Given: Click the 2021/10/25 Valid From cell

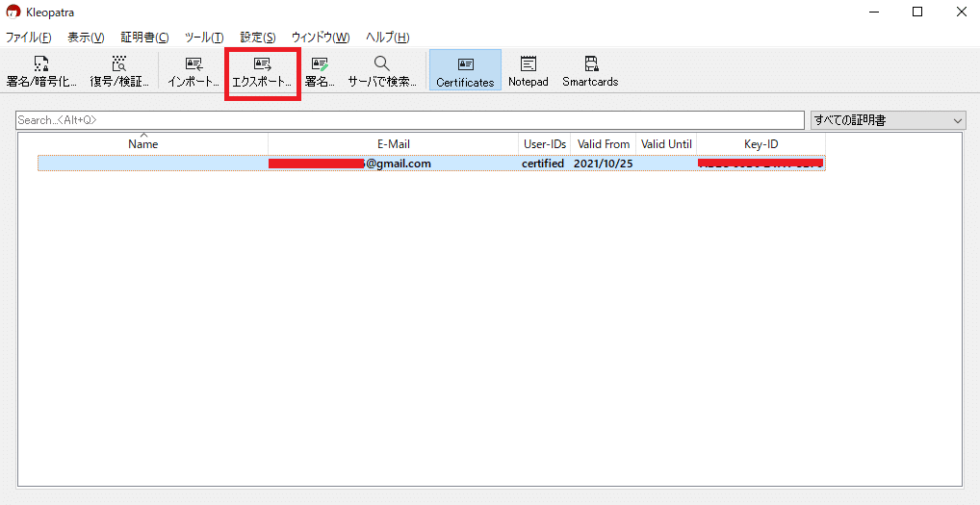Looking at the screenshot, I should (604, 164).
